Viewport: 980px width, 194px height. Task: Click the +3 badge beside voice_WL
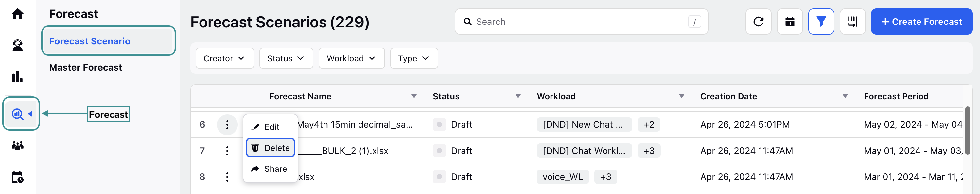click(606, 177)
